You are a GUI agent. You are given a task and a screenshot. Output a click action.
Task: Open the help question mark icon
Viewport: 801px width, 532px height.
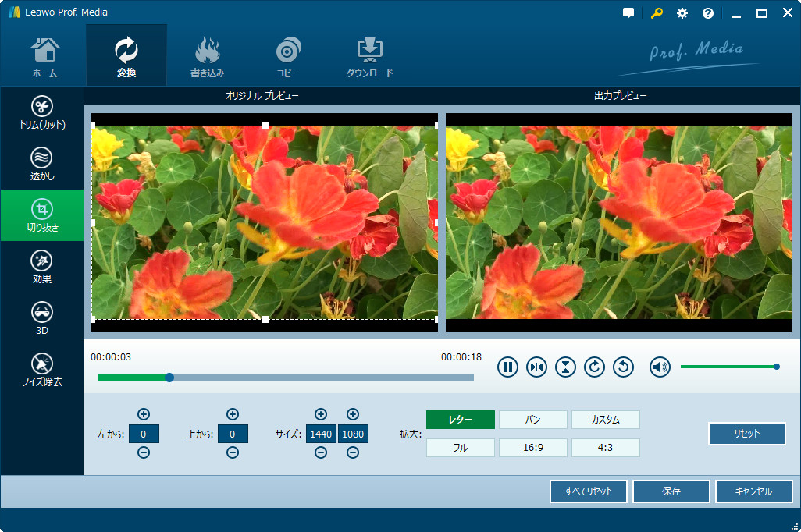tap(708, 13)
